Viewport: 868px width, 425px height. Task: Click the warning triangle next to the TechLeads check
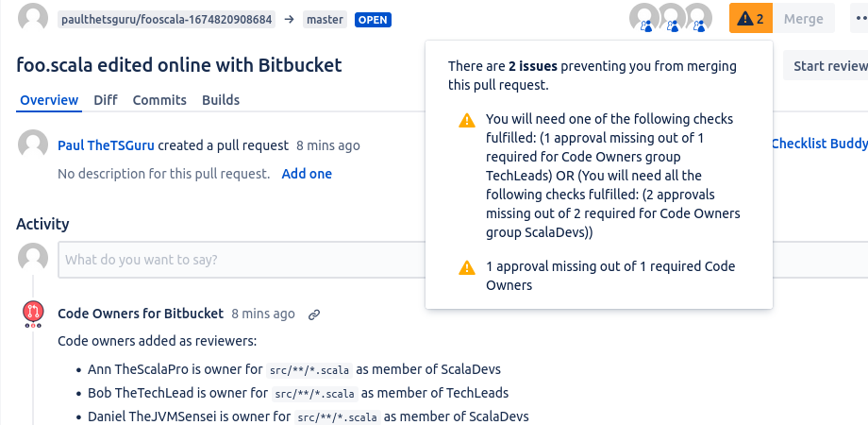coord(467,120)
